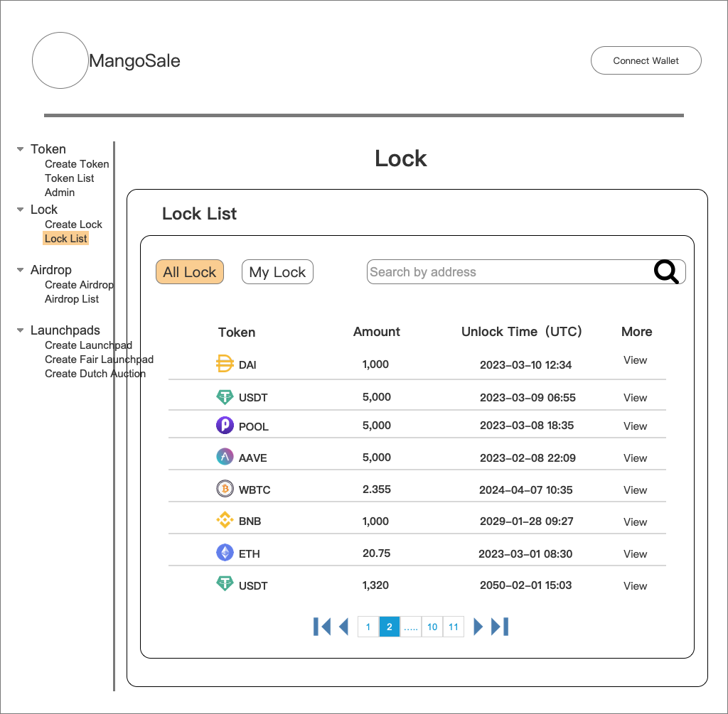Click the Token column header
This screenshot has height=714, width=728.
click(x=237, y=332)
